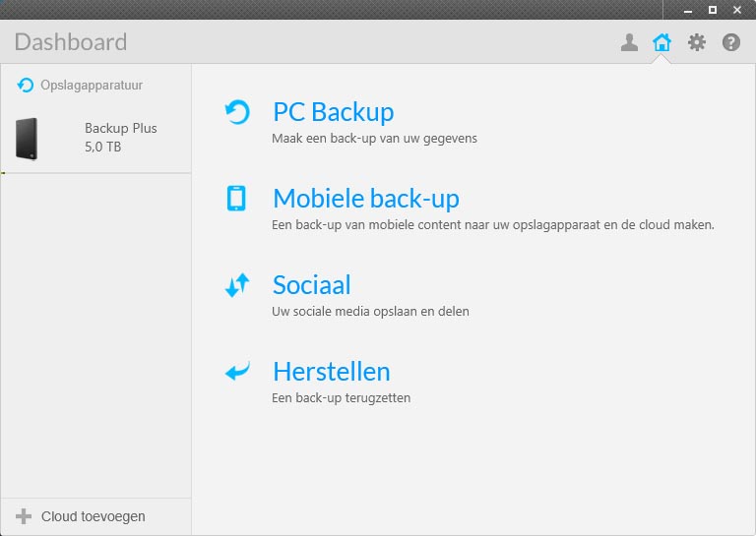Open help with the question mark icon
Screen dimensions: 756x536
tap(731, 42)
